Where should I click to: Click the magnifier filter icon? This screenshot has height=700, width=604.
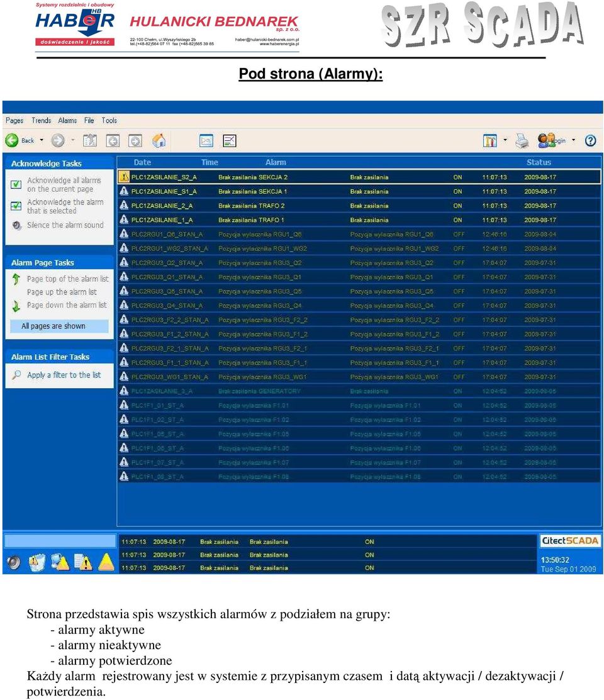pos(16,375)
